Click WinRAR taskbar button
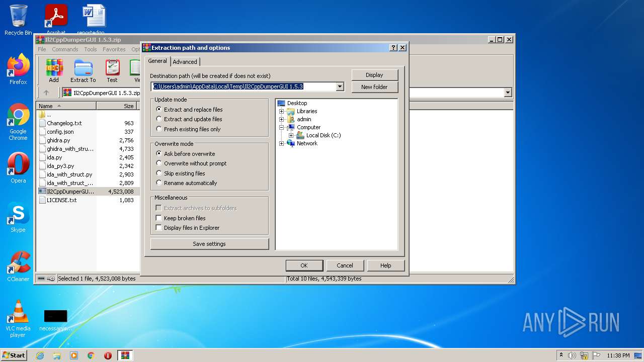644x362 pixels. click(x=125, y=355)
